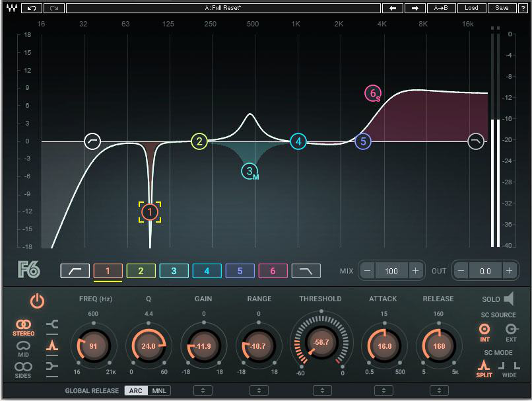This screenshot has height=401, width=532.
Task: Set sidechain mode to SPLIT
Action: (484, 369)
